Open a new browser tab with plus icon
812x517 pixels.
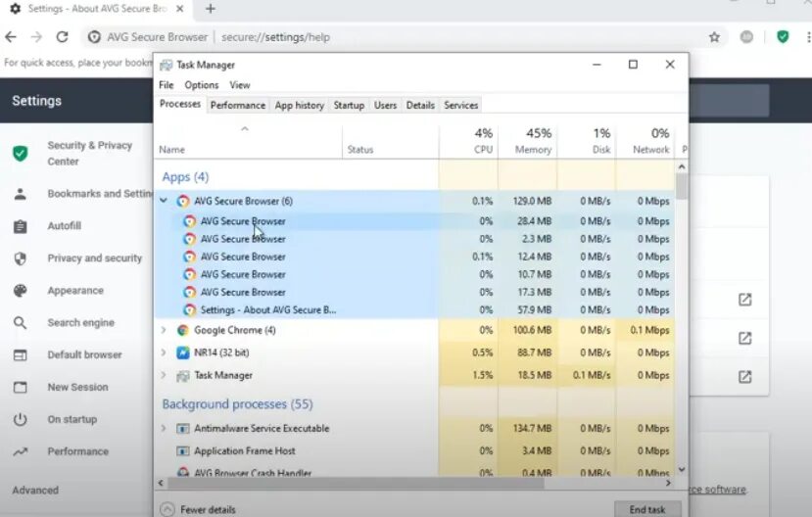click(211, 9)
